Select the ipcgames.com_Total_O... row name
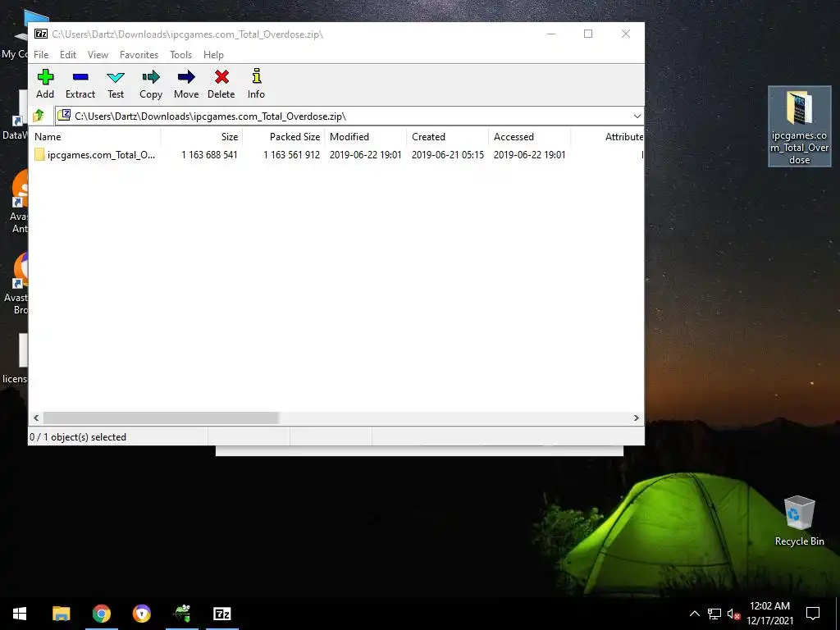Screen dimensions: 840x630 coord(101,155)
